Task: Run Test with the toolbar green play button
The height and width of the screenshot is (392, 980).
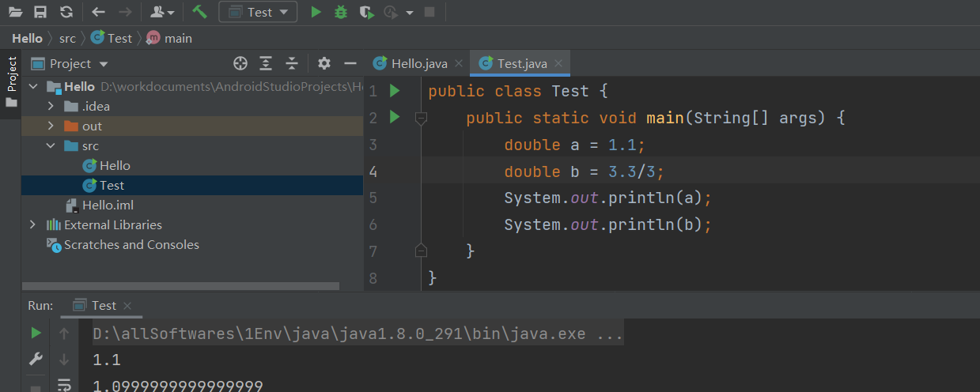Action: pos(316,12)
